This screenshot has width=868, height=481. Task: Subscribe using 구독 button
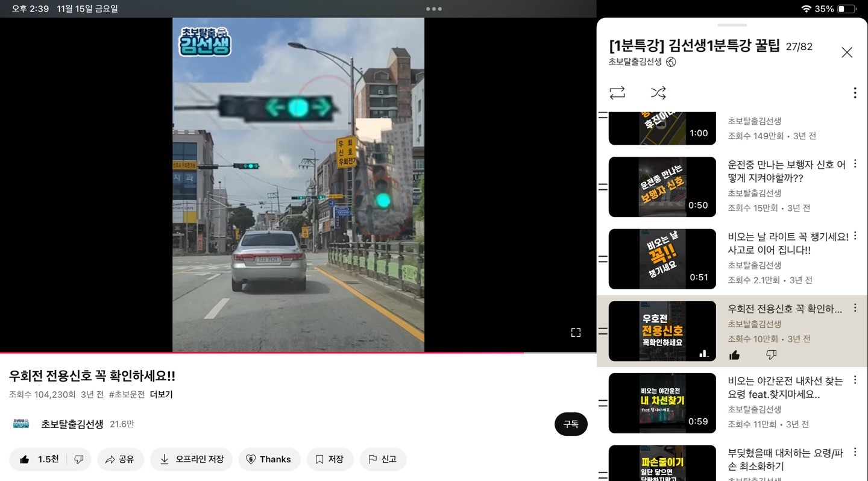point(571,424)
